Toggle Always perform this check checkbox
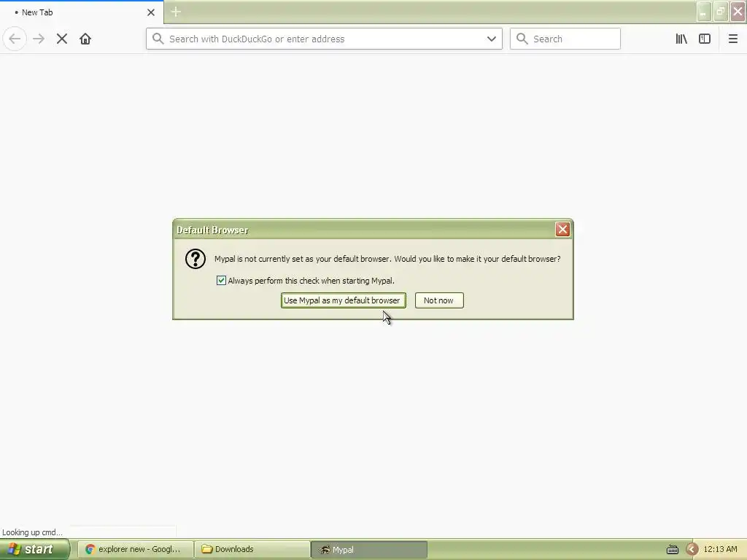This screenshot has height=560, width=747. 221,281
